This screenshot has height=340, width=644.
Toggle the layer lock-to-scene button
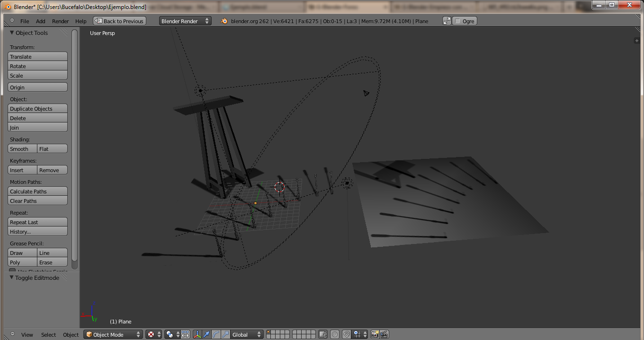click(x=323, y=334)
